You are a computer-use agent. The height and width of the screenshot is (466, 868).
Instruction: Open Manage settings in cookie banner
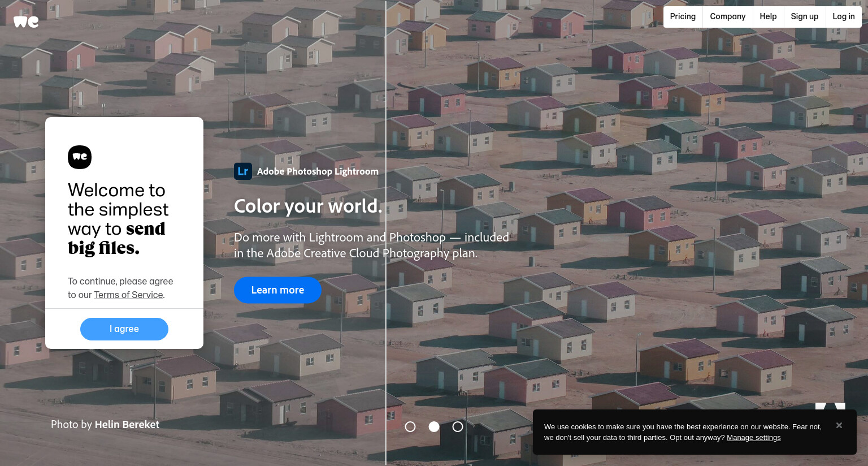tap(754, 438)
